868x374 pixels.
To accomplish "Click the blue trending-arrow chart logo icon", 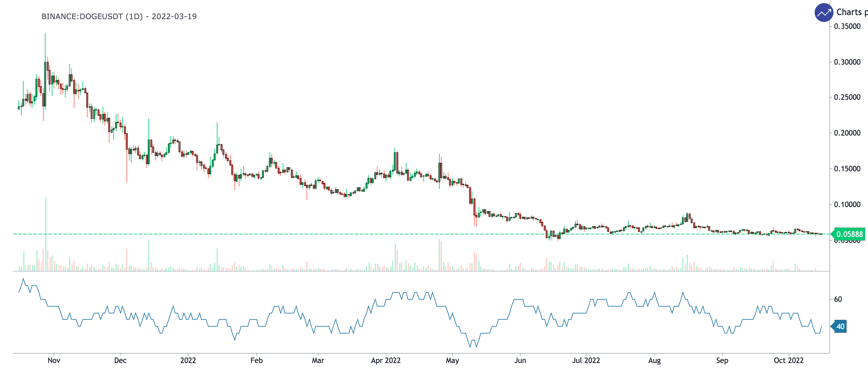I will click(x=823, y=13).
